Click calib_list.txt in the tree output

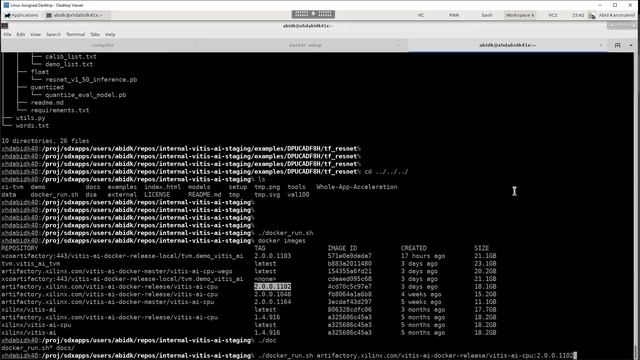coord(71,56)
